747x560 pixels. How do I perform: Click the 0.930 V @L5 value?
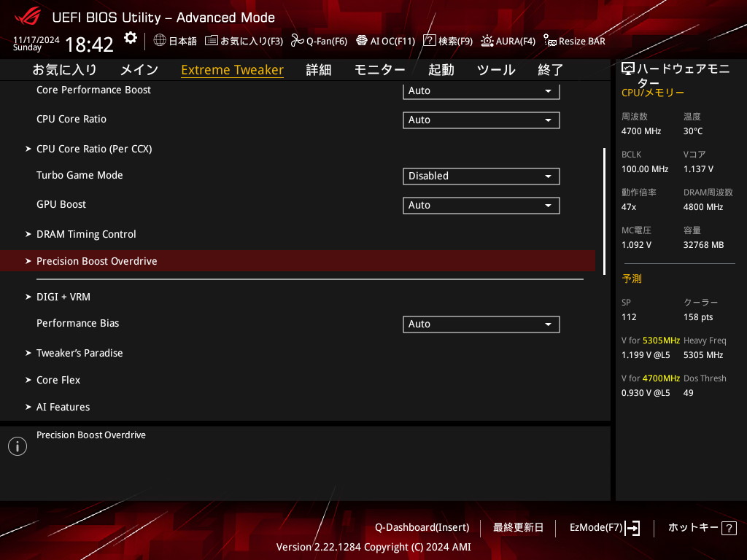[x=646, y=393]
